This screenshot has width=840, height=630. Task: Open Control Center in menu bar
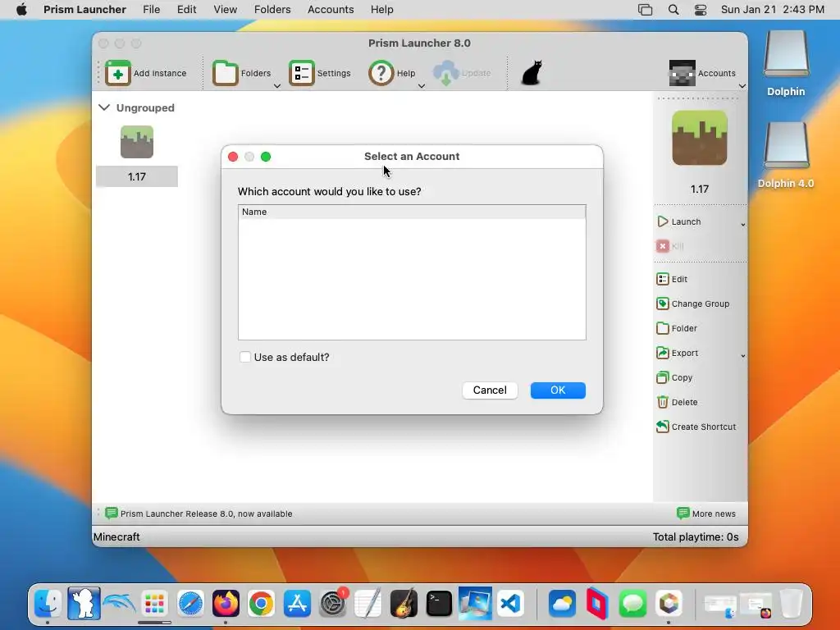(701, 10)
